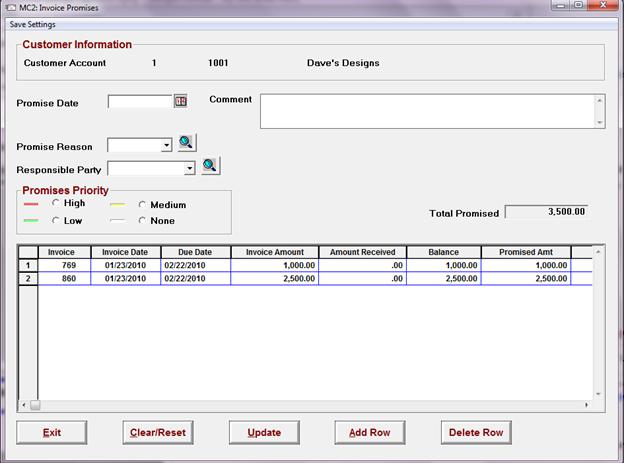Select row header 1 in the grid
The width and height of the screenshot is (624, 463).
click(x=28, y=265)
